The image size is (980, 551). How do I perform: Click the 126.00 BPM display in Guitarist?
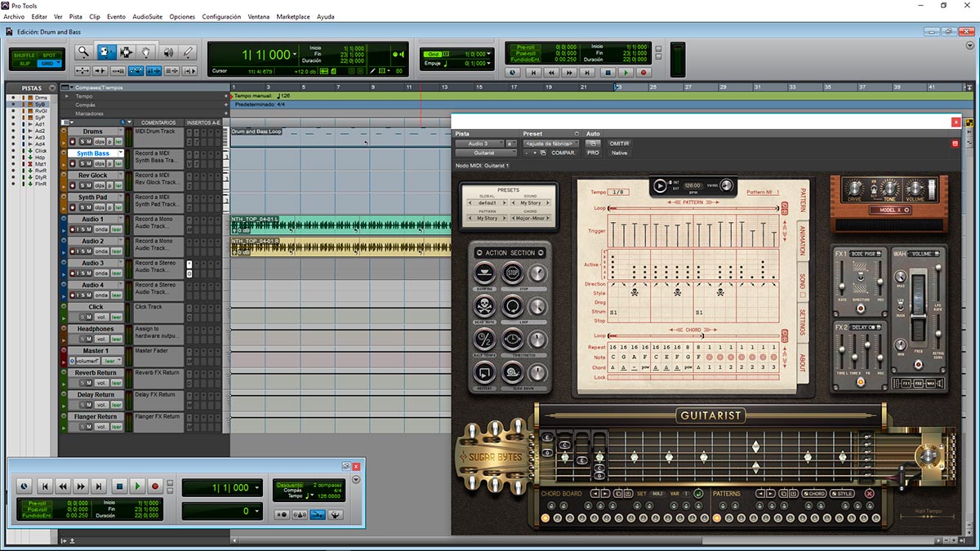[x=693, y=185]
